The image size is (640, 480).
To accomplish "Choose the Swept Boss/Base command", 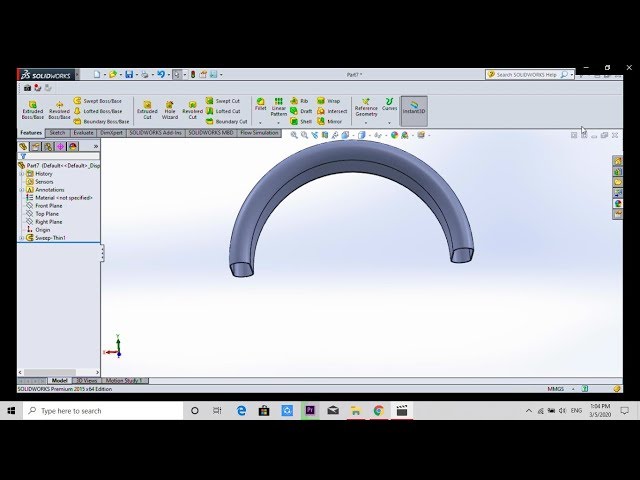I will tap(98, 101).
